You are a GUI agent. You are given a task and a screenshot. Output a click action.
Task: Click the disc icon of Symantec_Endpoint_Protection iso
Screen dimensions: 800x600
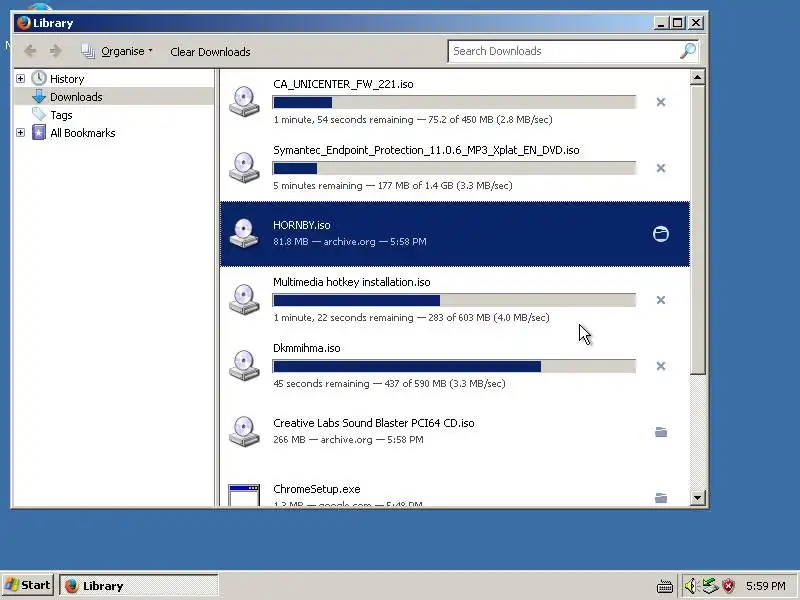pyautogui.click(x=244, y=167)
